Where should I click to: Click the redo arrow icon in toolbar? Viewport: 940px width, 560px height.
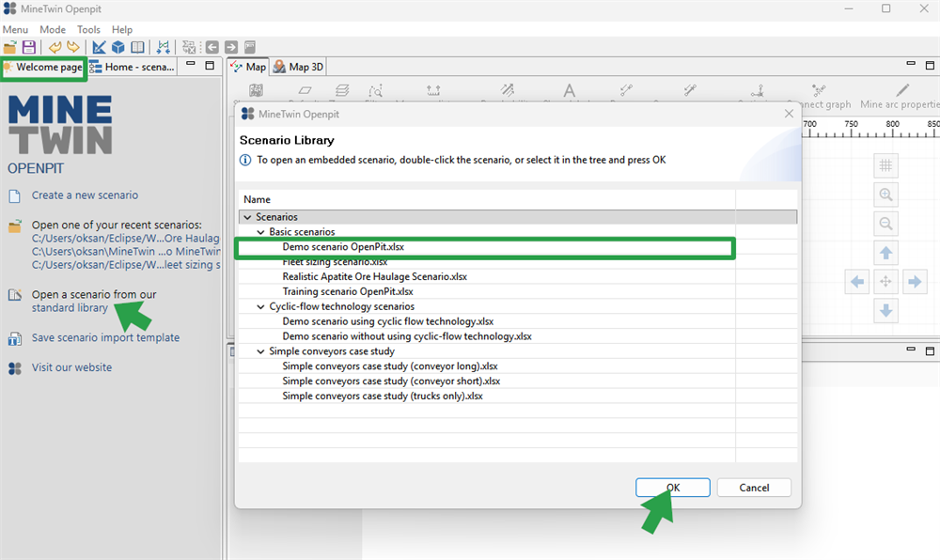click(73, 47)
